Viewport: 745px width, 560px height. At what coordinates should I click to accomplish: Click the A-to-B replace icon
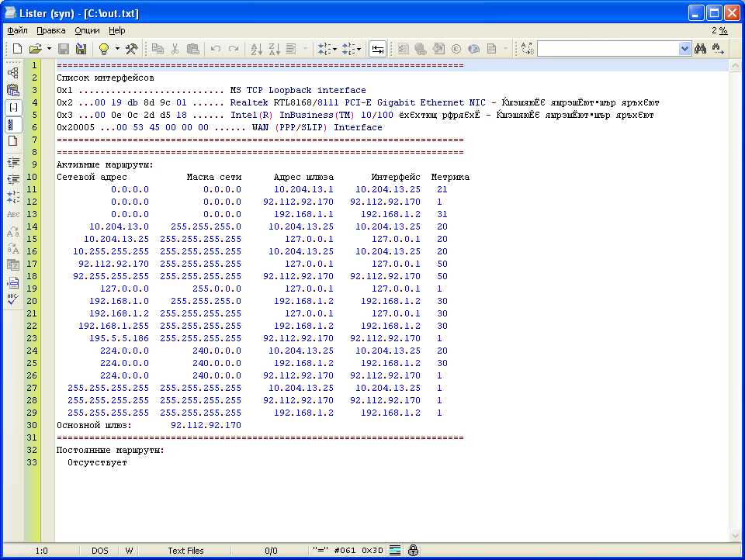[x=528, y=48]
